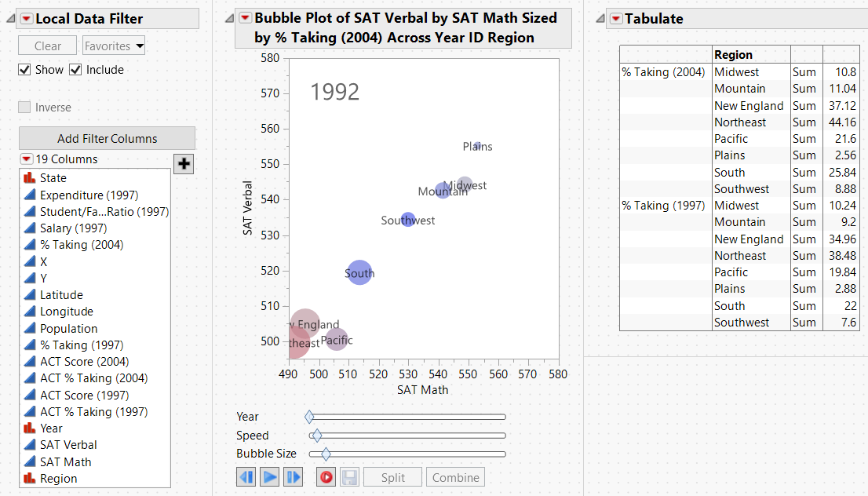
Task: Click the red record animation icon
Action: [x=326, y=477]
